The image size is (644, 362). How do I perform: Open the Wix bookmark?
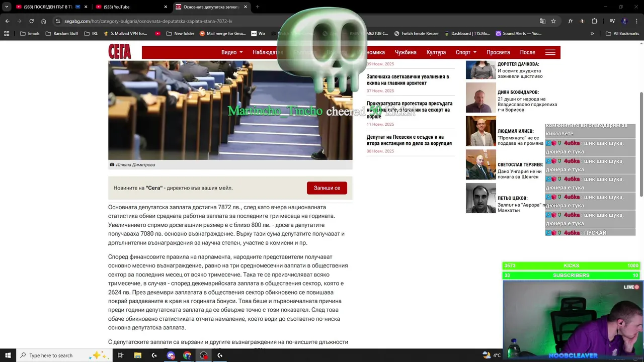coord(258,33)
